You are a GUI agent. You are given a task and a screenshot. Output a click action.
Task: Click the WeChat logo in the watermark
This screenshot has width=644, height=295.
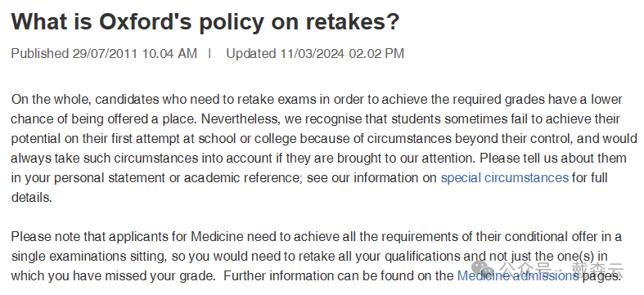[x=482, y=269]
